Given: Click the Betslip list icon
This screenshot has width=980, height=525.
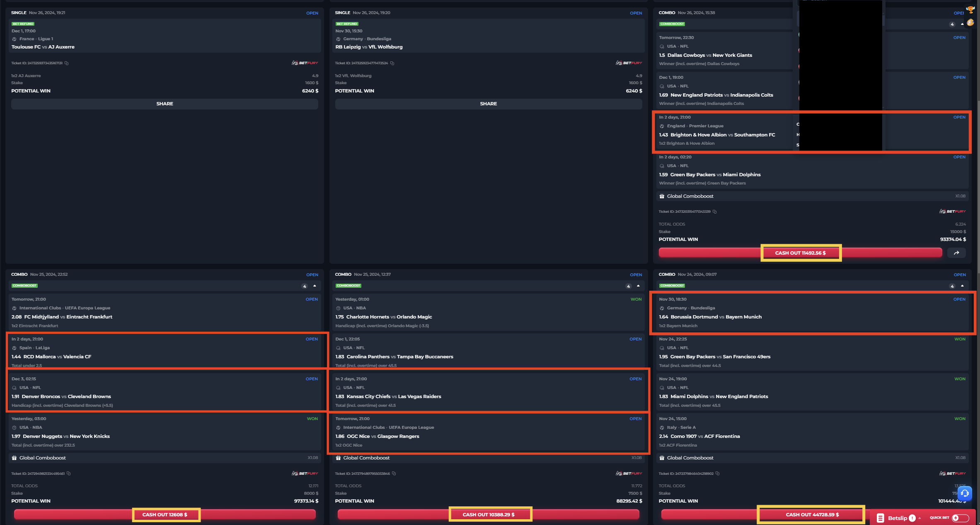Looking at the screenshot, I should coord(880,518).
